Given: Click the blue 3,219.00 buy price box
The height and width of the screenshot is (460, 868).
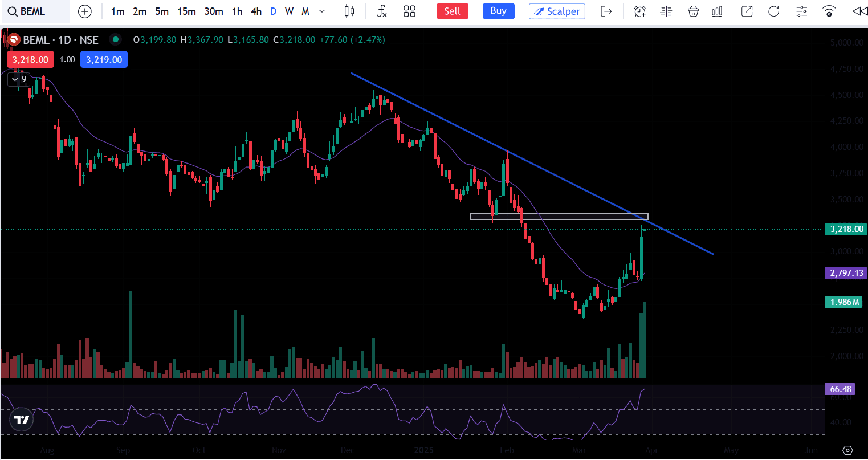Looking at the screenshot, I should (x=104, y=59).
